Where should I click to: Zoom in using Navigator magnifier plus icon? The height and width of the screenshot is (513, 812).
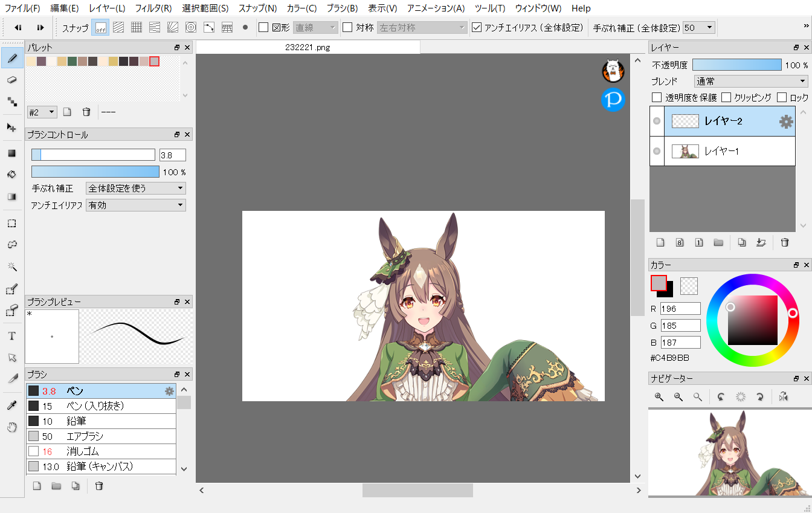pyautogui.click(x=659, y=397)
